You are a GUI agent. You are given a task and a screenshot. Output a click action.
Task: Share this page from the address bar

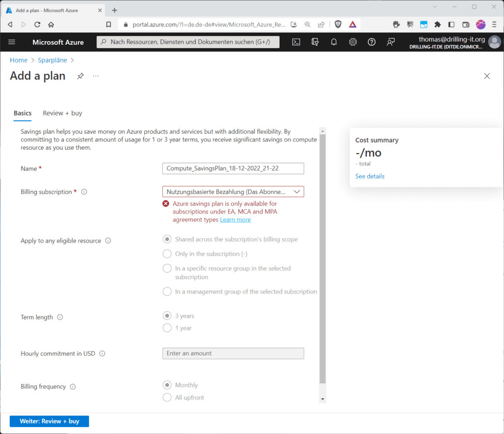click(x=321, y=25)
